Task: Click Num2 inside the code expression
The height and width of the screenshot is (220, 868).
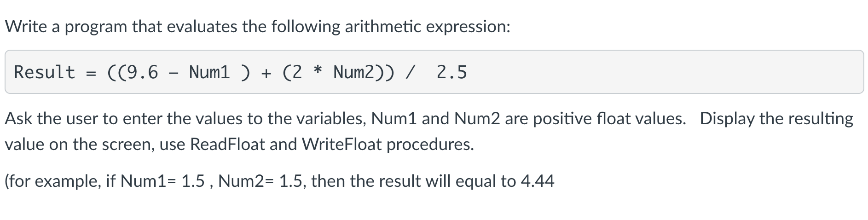Action: 354,72
